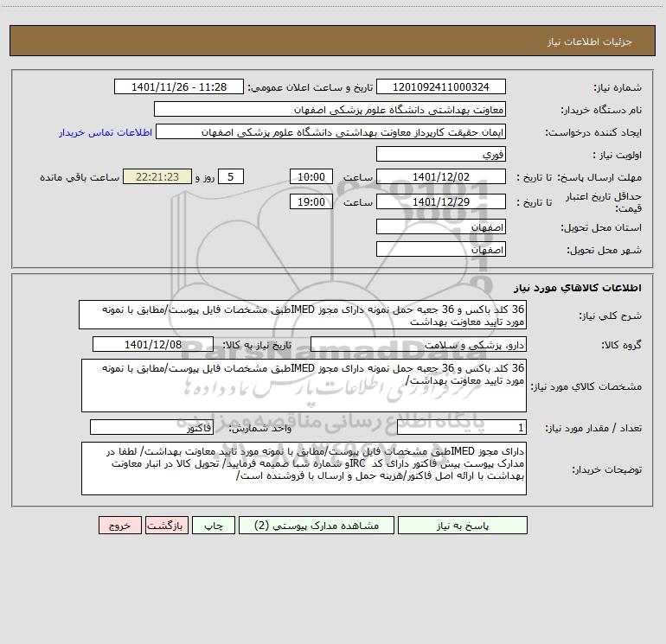The width and height of the screenshot is (666, 644).
Task: Click the label استان محل تحویل
Action: [x=601, y=227]
